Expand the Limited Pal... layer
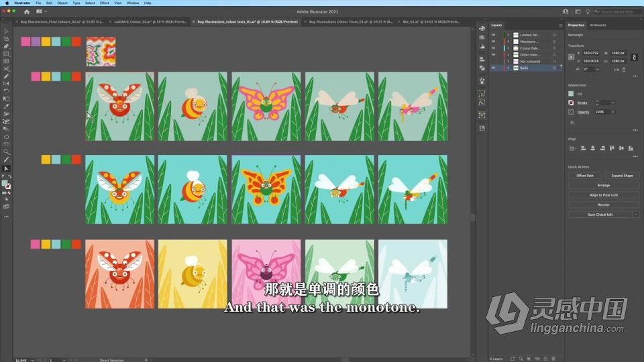The image size is (644, 362). [x=508, y=35]
